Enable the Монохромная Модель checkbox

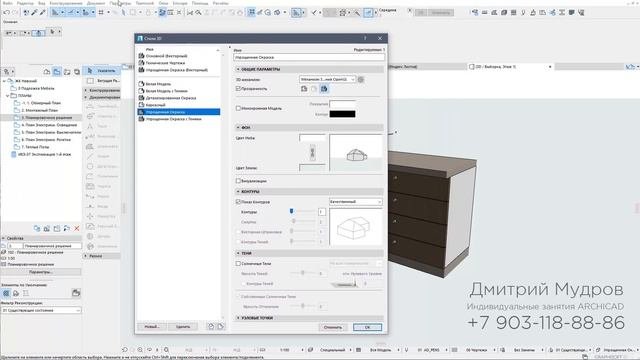pos(238,108)
